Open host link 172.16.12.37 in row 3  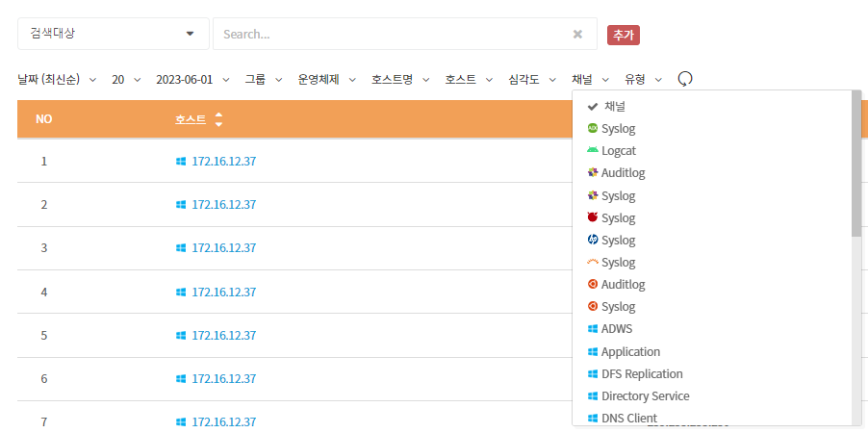223,248
